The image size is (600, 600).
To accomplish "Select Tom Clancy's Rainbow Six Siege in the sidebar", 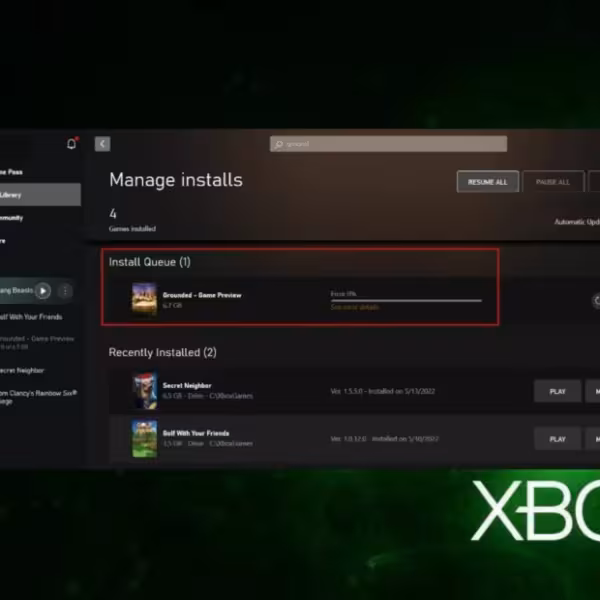I will tap(38, 397).
